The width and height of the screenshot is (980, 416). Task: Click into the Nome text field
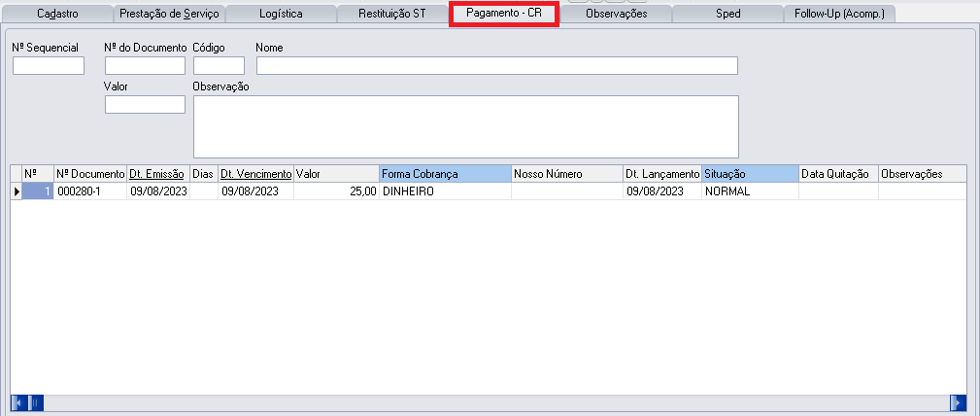pyautogui.click(x=496, y=66)
